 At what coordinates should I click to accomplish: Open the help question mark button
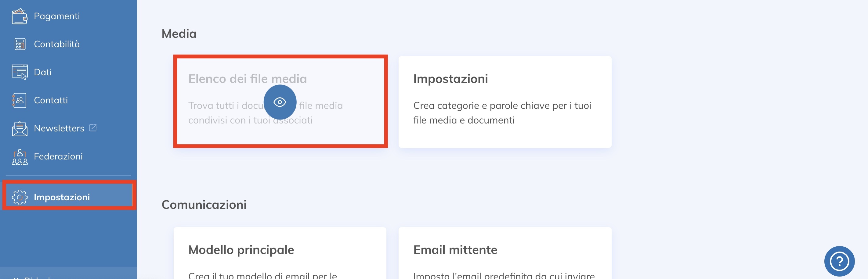(839, 261)
